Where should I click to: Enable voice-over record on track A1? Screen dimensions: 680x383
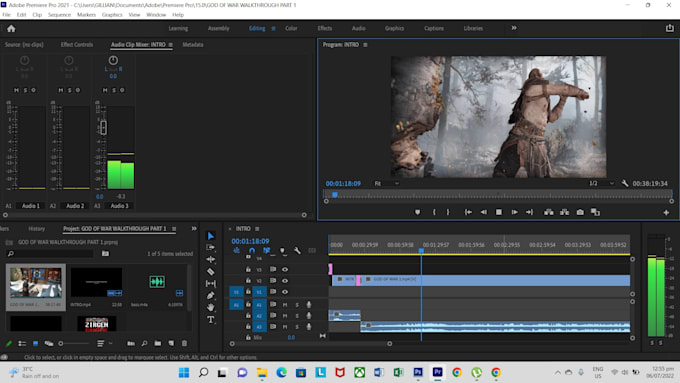tap(309, 305)
